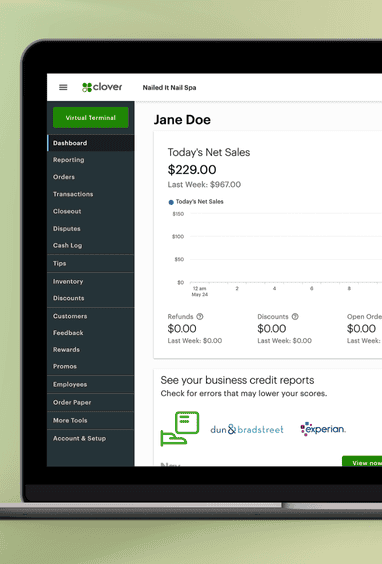Image resolution: width=382 pixels, height=564 pixels.
Task: Click the $229.00 net sales value
Action: (x=192, y=169)
